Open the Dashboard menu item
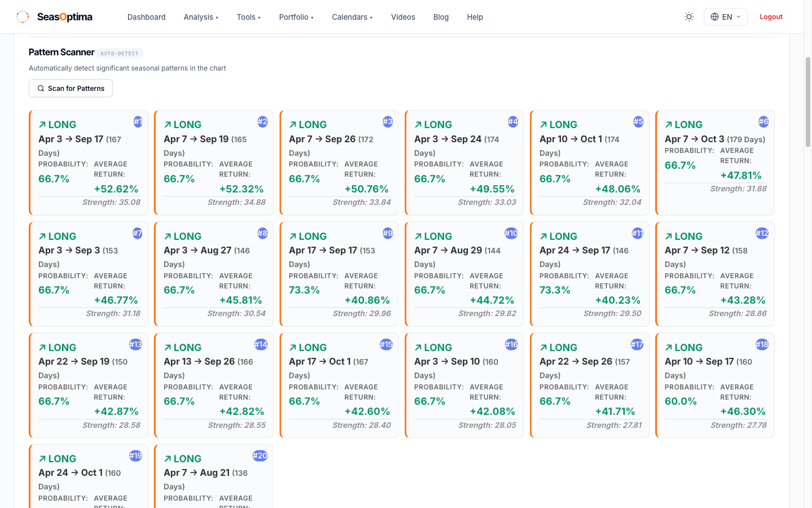This screenshot has height=508, width=812. (147, 17)
